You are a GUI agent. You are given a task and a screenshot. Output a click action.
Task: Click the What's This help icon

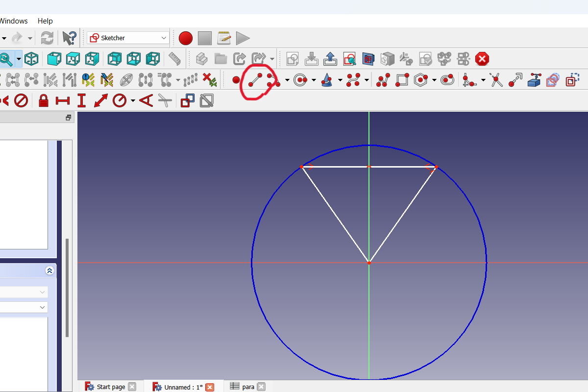click(x=69, y=38)
